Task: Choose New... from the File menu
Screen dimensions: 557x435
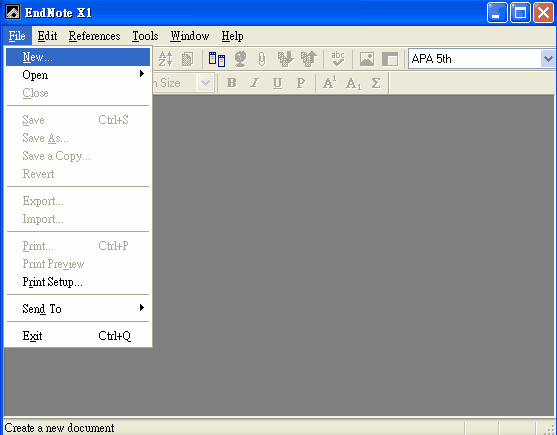Action: tap(78, 57)
